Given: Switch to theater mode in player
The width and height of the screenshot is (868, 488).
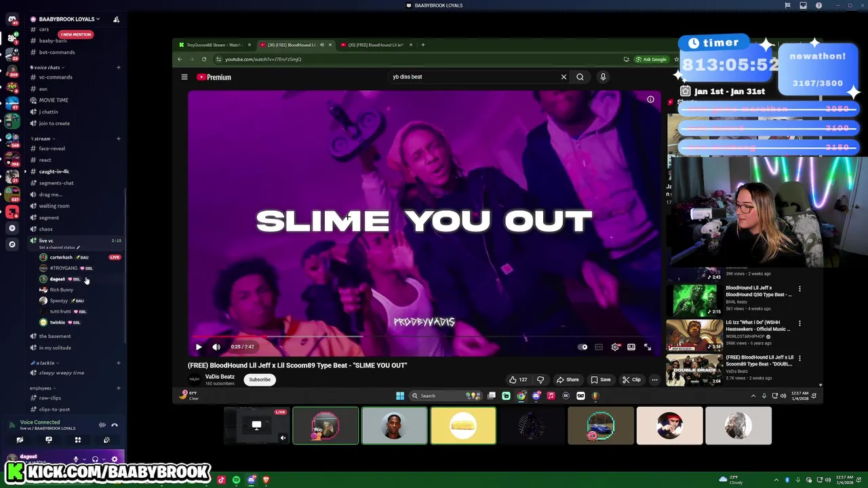Looking at the screenshot, I should (631, 347).
